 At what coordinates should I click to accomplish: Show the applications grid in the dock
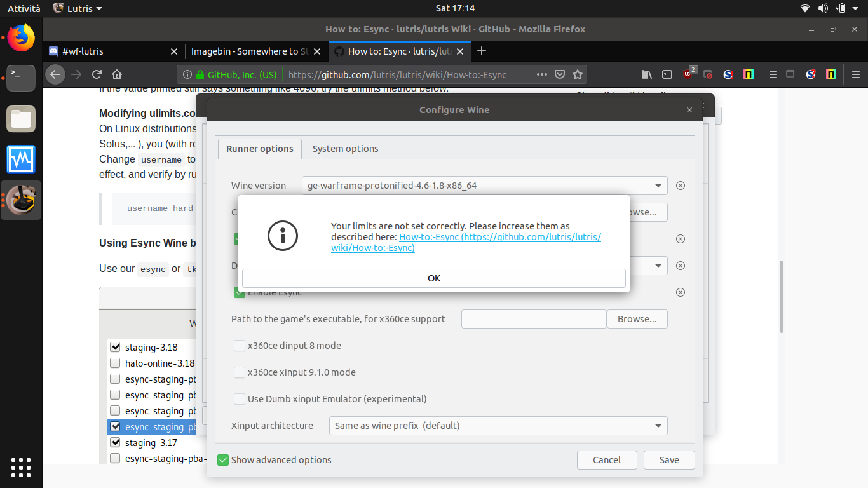point(21,467)
